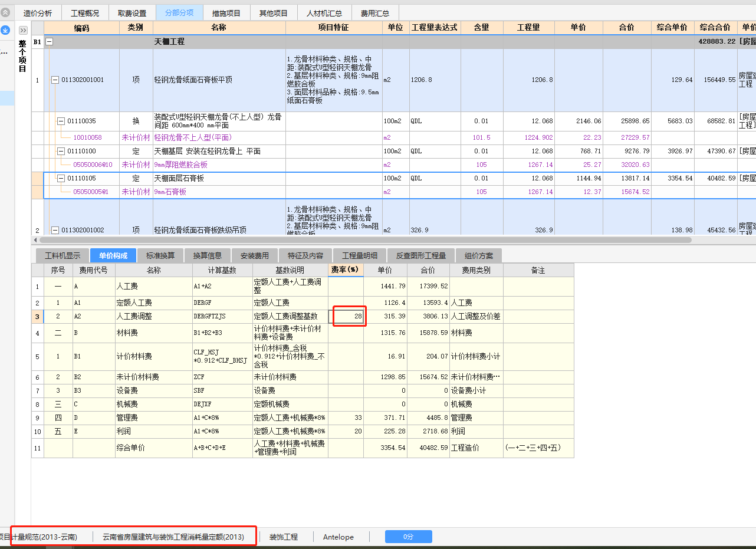The height and width of the screenshot is (549, 756).
Task: Select the 人工费 row in price composition
Action: point(303,286)
